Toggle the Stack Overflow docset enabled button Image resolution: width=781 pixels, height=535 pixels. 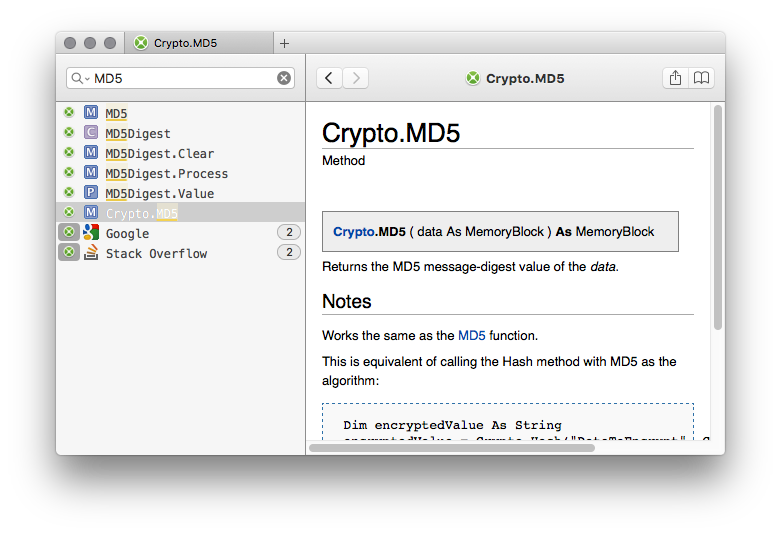click(x=69, y=252)
